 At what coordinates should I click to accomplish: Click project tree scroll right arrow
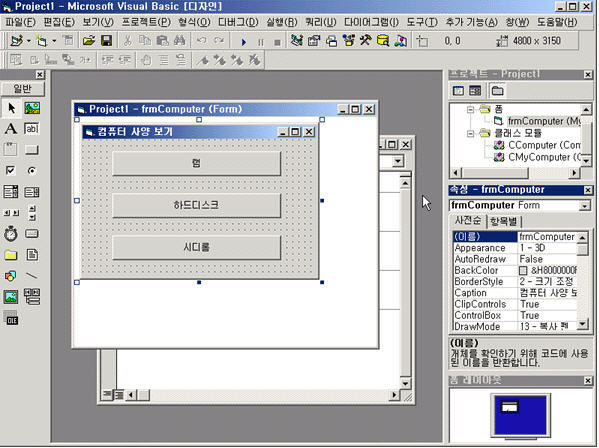pos(574,173)
